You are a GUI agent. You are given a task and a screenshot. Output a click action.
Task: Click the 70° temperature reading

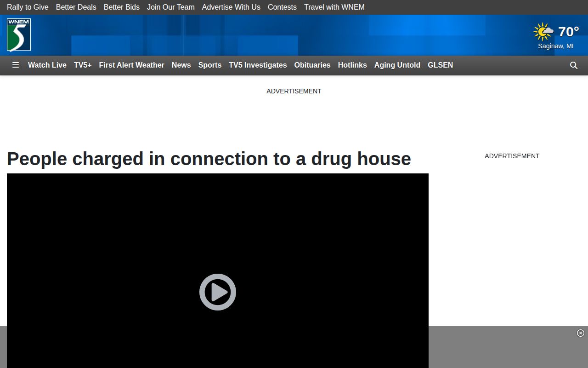(569, 32)
